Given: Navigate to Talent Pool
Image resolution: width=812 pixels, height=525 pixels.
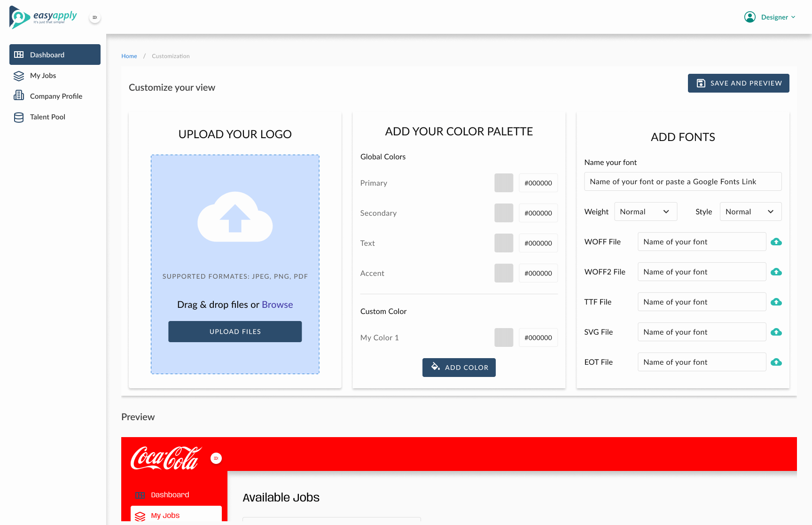Looking at the screenshot, I should tap(47, 117).
